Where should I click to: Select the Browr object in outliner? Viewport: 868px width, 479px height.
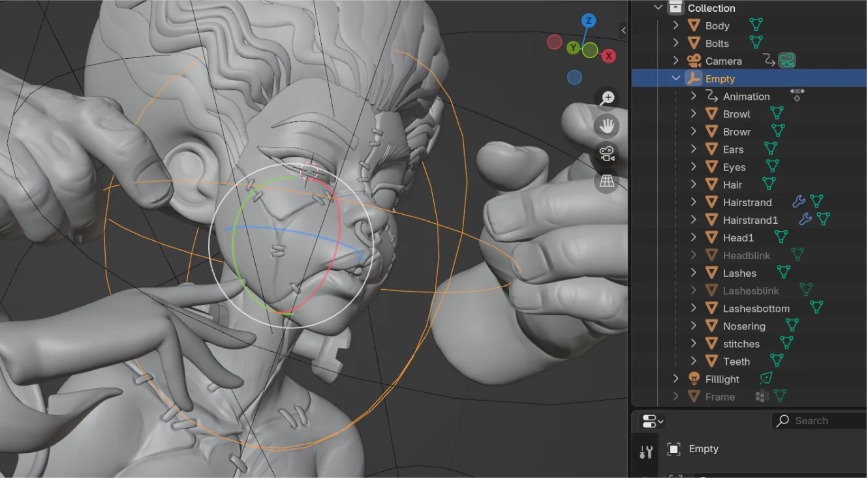737,131
